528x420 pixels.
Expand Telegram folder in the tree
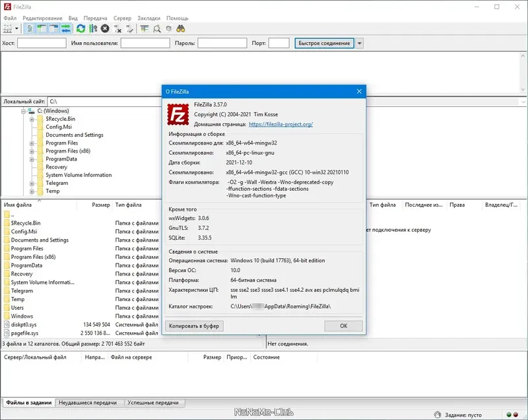pos(32,183)
